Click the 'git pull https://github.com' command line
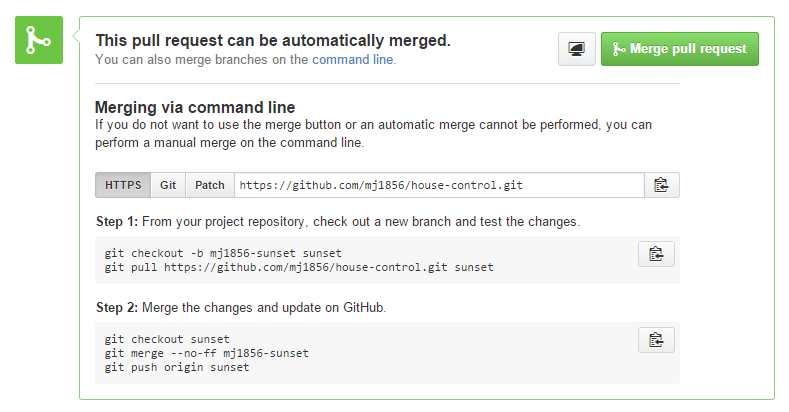Viewport: 789px width, 412px height. [299, 268]
